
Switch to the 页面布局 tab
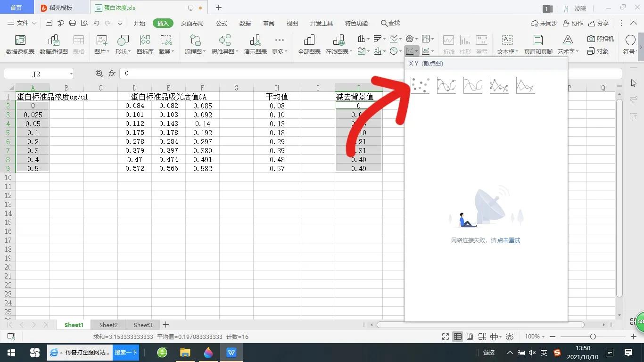192,23
